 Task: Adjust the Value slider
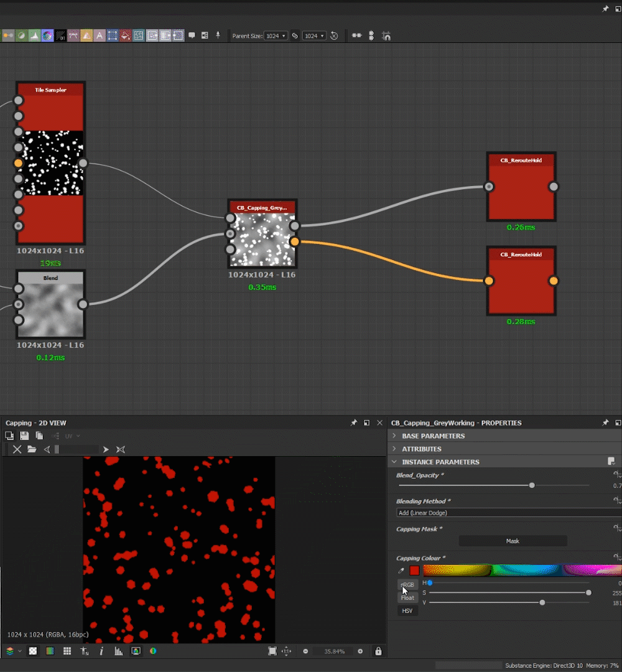coord(542,602)
